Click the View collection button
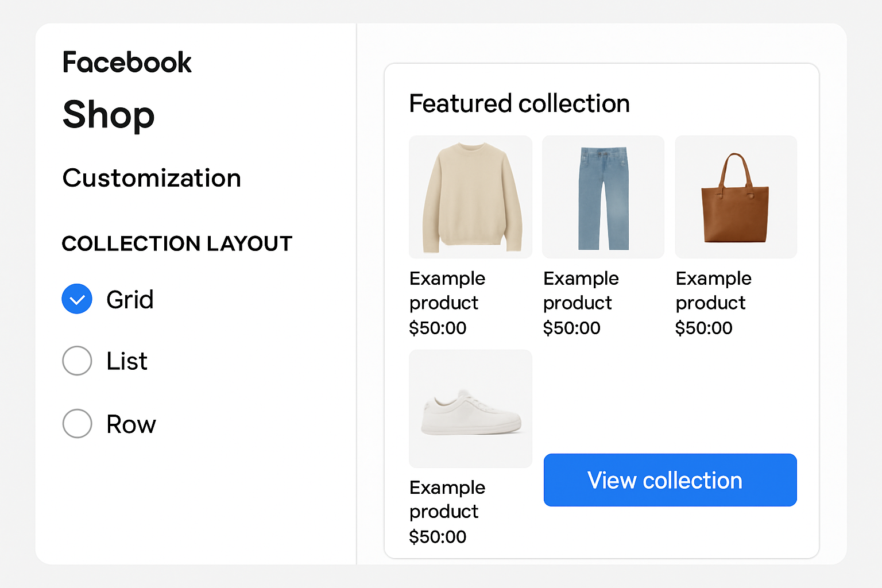The height and width of the screenshot is (588, 882). tap(670, 480)
